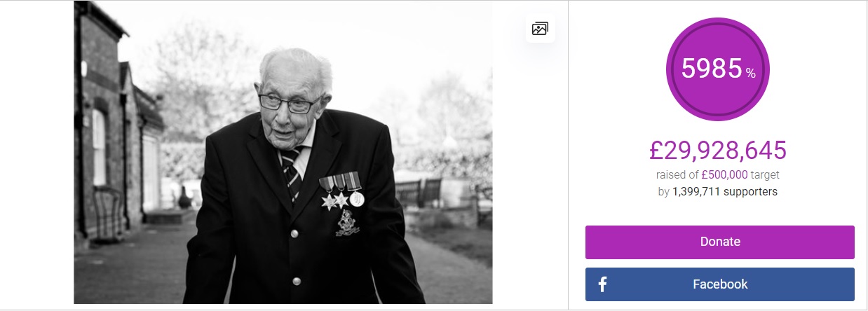Click the medals on the man's jacket

point(341,190)
